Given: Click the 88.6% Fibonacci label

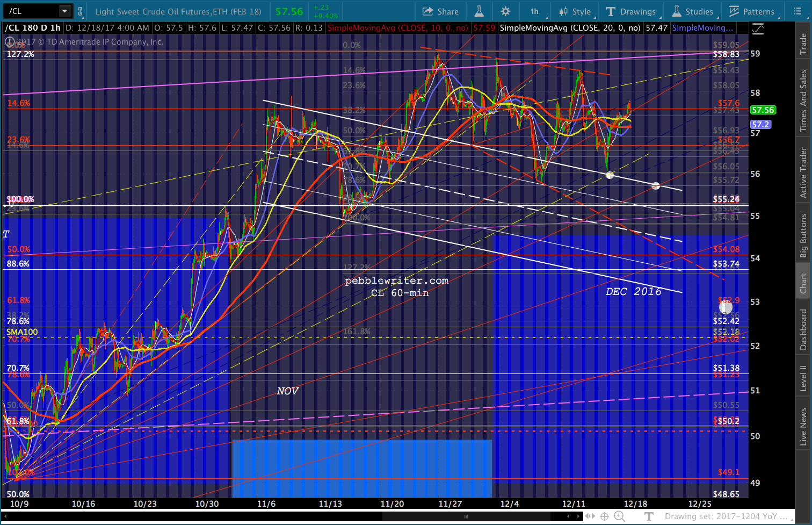Looking at the screenshot, I should [18, 264].
